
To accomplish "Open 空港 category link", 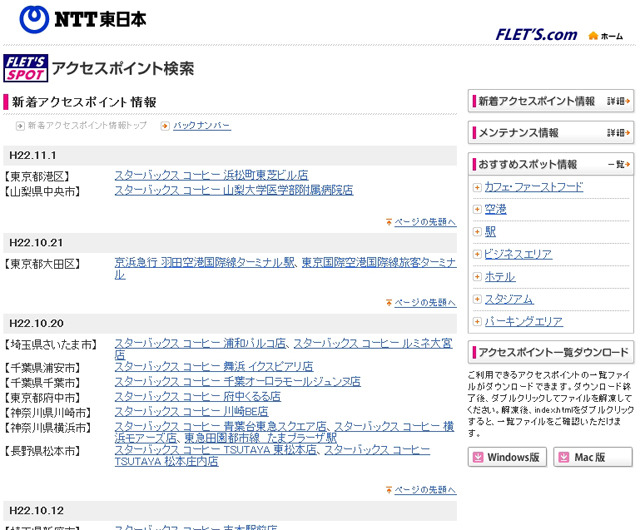I will click(496, 209).
